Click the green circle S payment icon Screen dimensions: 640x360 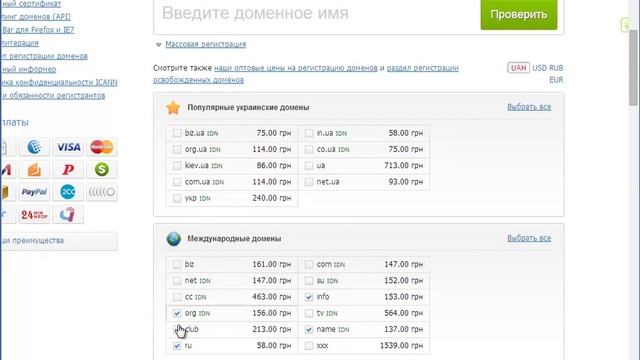point(102,169)
